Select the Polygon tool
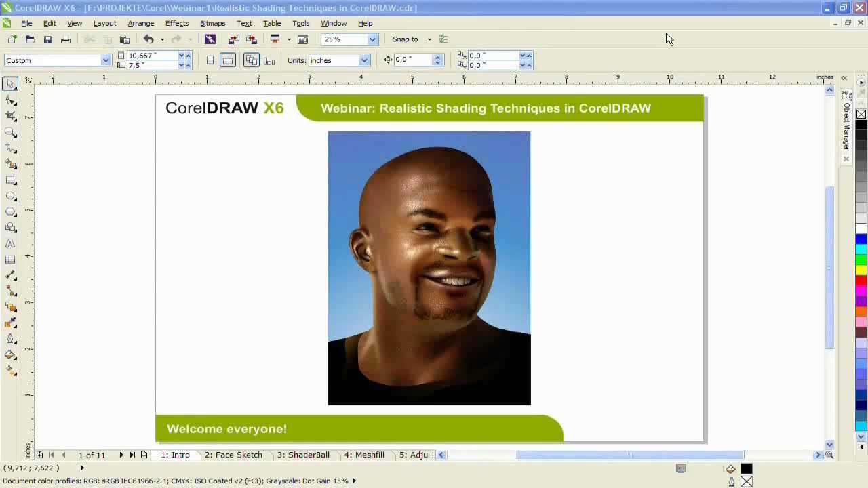Image resolution: width=868 pixels, height=488 pixels. (x=10, y=212)
